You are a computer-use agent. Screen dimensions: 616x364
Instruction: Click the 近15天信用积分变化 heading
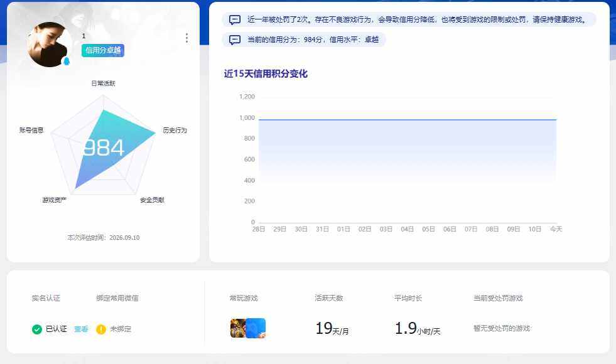[x=266, y=74]
